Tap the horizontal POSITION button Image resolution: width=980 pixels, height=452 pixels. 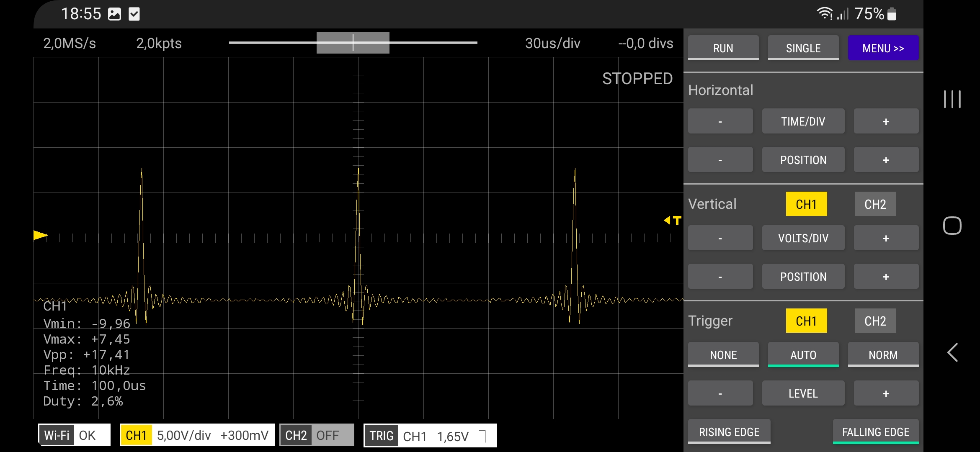[803, 160]
